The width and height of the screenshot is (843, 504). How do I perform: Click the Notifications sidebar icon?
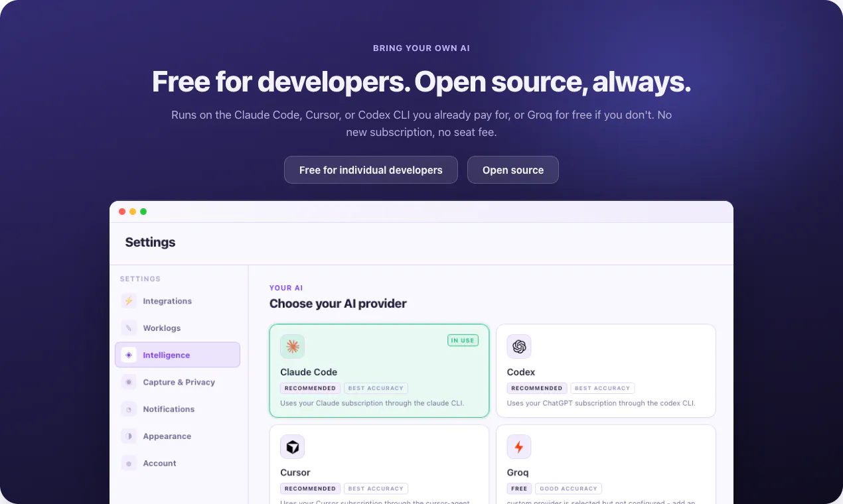click(129, 410)
